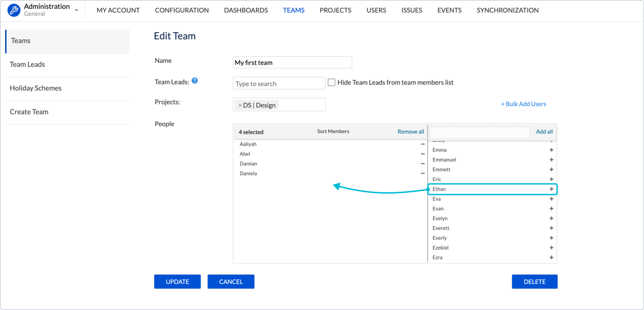
Task: Add Ezra with the plus icon
Action: pyautogui.click(x=551, y=257)
